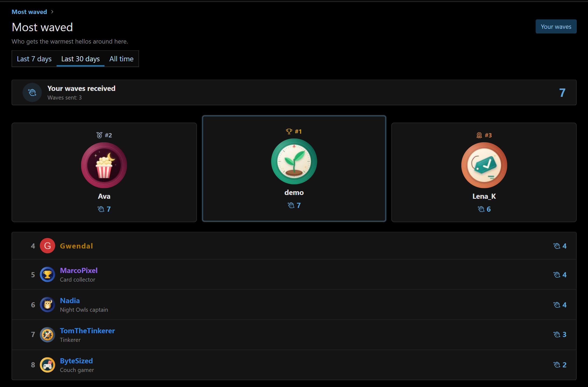The height and width of the screenshot is (387, 588).
Task: Click the Lena_K name on the #3 card
Action: click(x=484, y=196)
